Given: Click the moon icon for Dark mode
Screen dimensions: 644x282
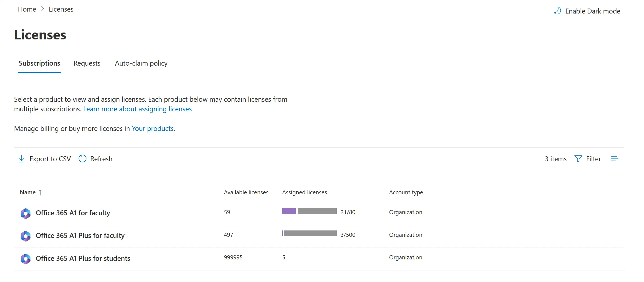Looking at the screenshot, I should click(557, 11).
